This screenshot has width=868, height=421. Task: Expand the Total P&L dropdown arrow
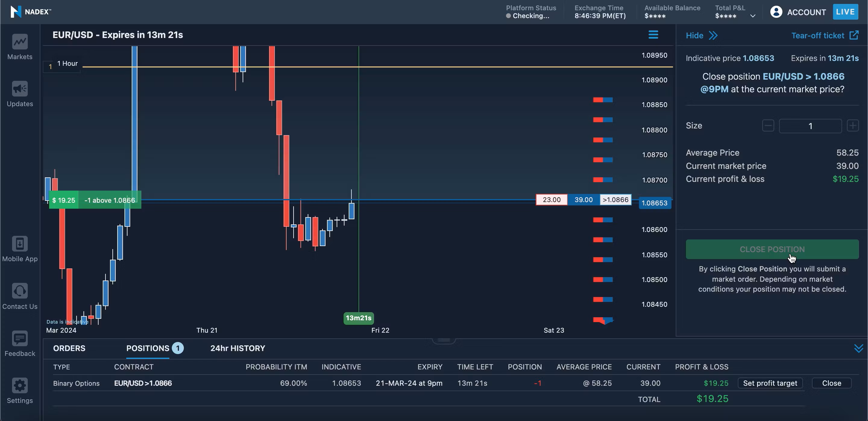[753, 16]
